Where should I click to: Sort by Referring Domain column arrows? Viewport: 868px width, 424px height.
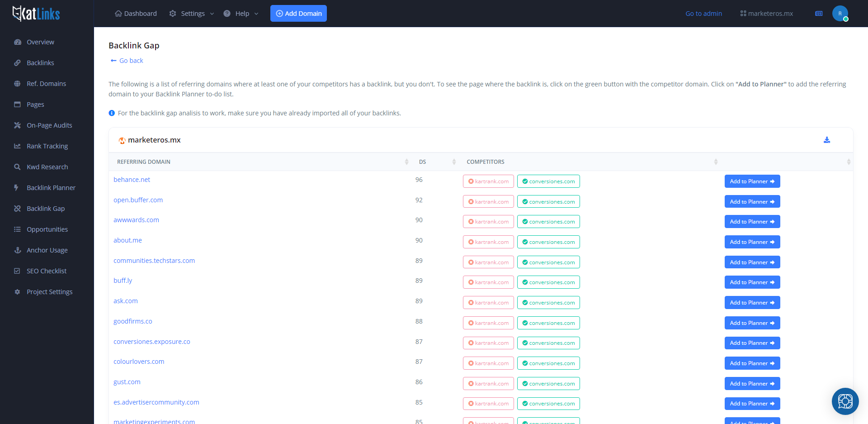point(406,162)
